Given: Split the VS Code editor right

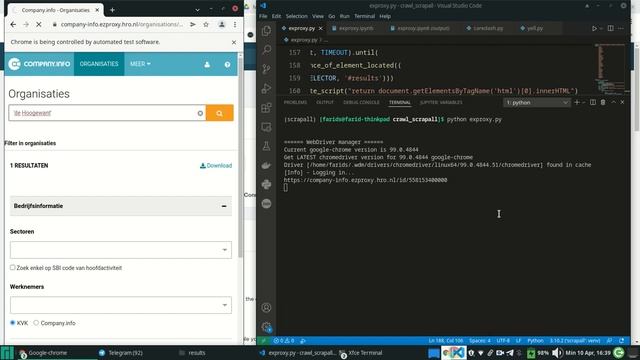Looking at the screenshot, I should (x=611, y=28).
